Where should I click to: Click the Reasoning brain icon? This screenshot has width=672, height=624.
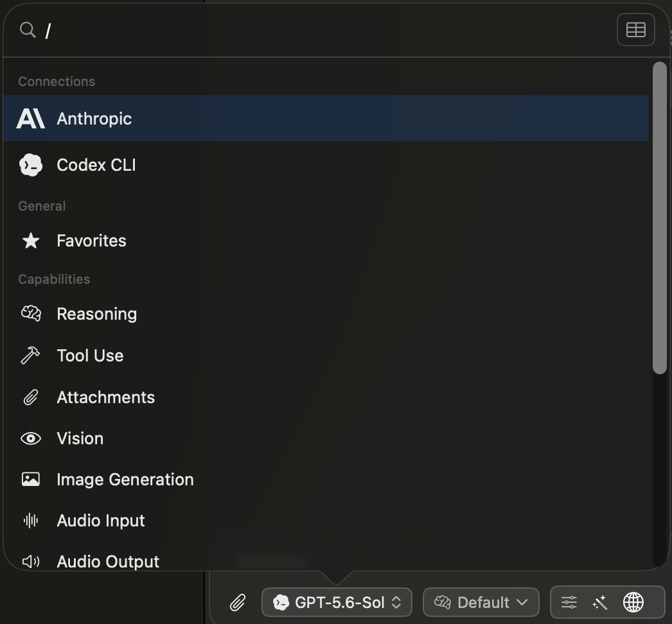pos(31,313)
